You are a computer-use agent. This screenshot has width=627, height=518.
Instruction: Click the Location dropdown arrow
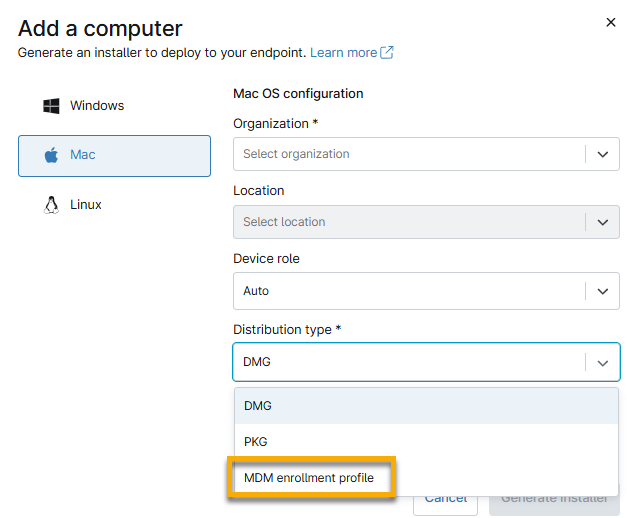(602, 222)
